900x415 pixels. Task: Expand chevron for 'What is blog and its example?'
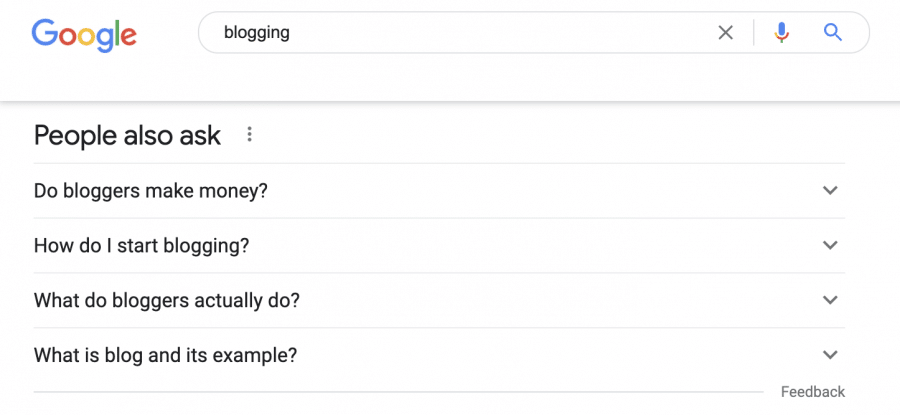830,355
